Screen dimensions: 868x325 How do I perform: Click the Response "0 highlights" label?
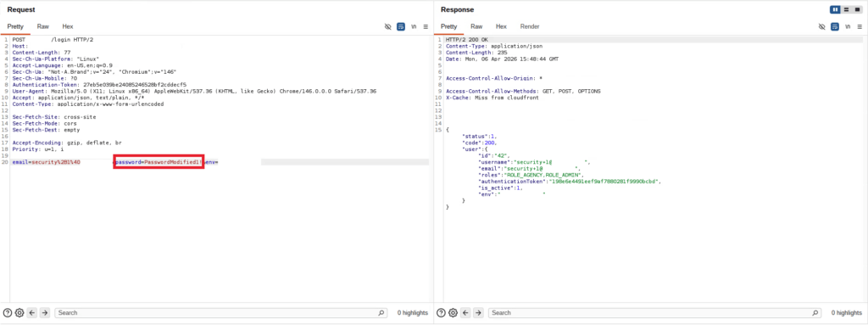(847, 313)
